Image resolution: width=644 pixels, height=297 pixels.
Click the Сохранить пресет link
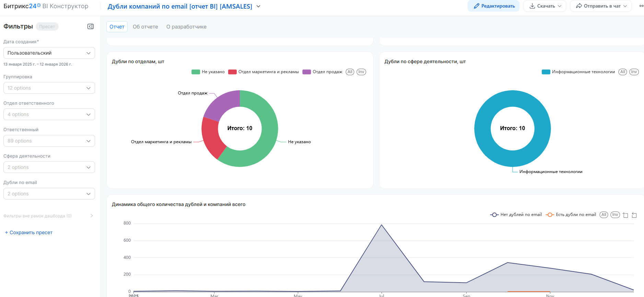coord(29,232)
